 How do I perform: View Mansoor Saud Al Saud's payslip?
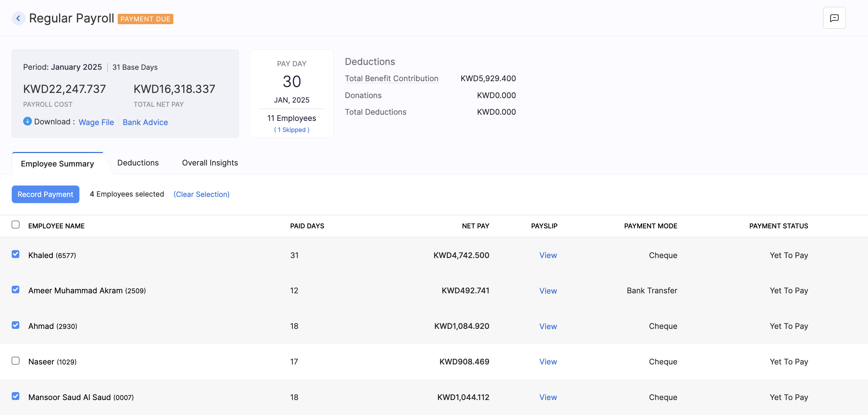(x=548, y=397)
